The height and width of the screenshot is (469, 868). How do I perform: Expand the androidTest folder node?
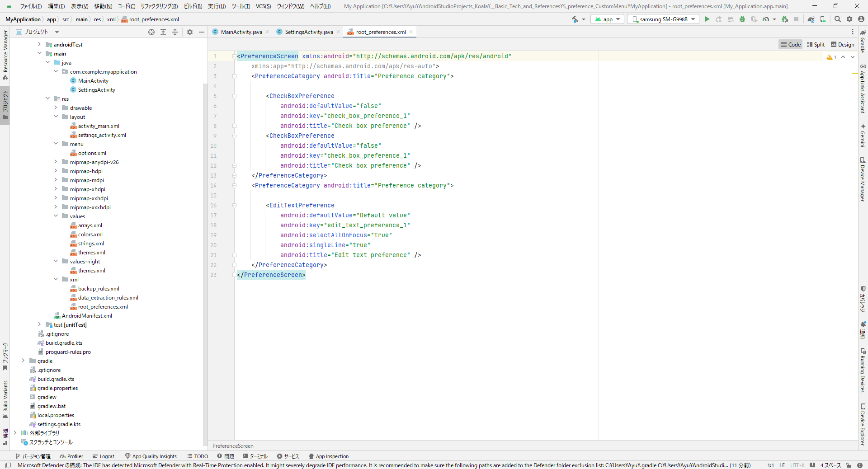pyautogui.click(x=39, y=44)
